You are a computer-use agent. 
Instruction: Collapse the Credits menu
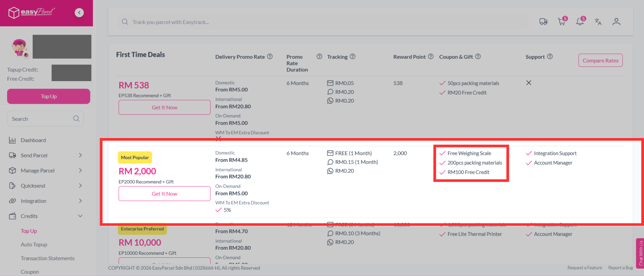(80, 216)
